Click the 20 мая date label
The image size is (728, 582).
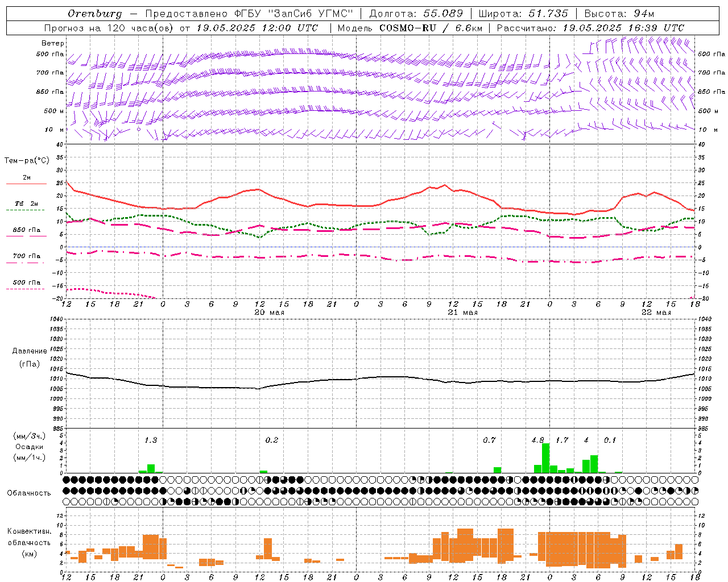click(269, 313)
